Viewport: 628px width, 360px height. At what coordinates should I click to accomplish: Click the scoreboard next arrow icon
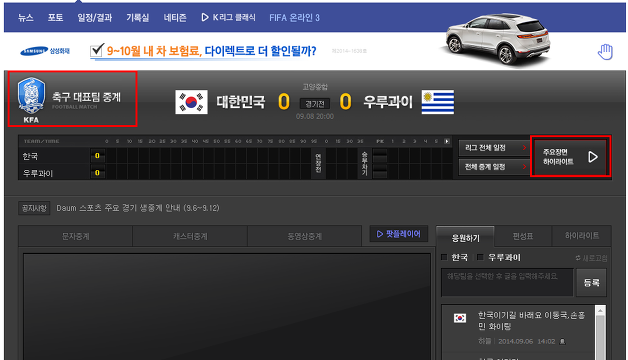tap(447, 141)
